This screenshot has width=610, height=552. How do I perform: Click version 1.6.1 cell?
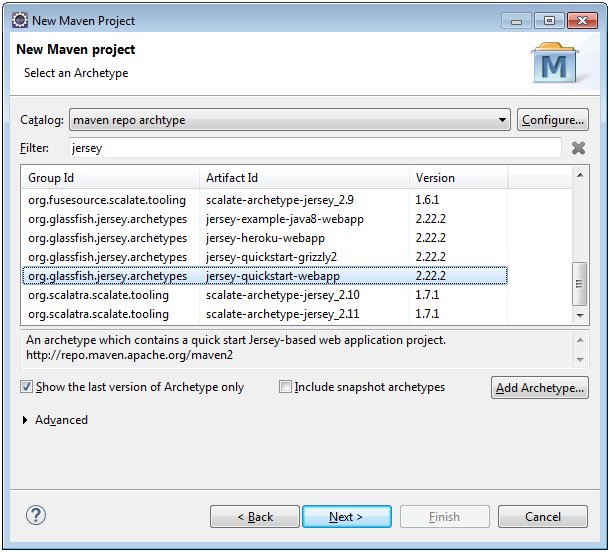[427, 200]
